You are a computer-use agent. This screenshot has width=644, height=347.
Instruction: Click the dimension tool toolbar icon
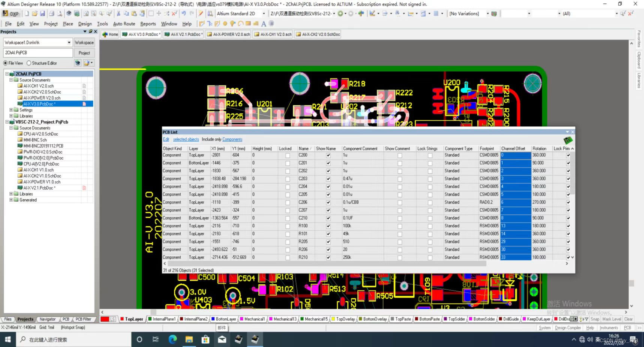(x=411, y=13)
